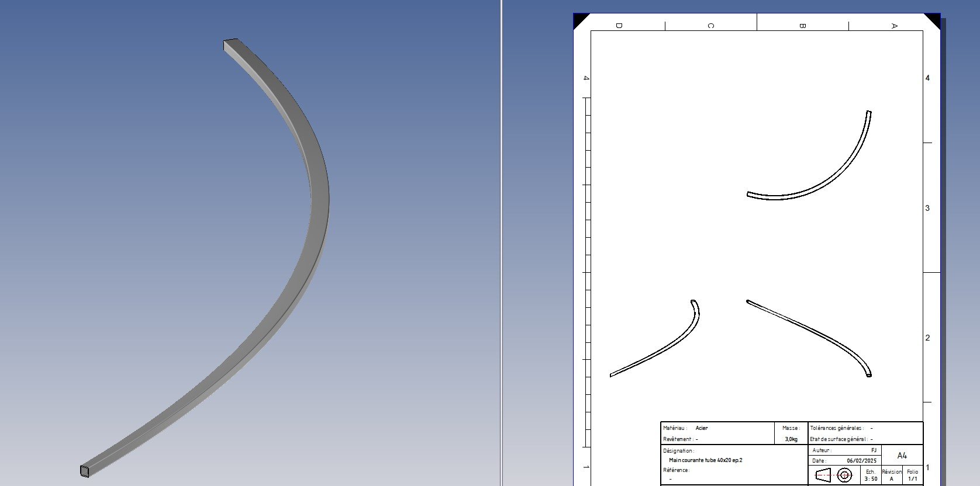980x486 pixels.
Task: Click the 'Ech.' scale label
Action: click(x=871, y=472)
